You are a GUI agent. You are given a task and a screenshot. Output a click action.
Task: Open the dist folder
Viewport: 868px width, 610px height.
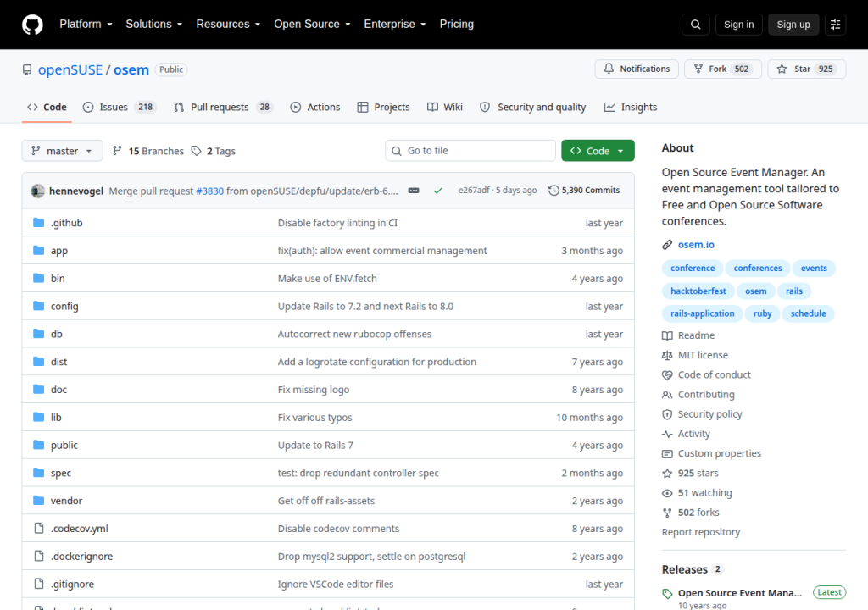tap(58, 362)
